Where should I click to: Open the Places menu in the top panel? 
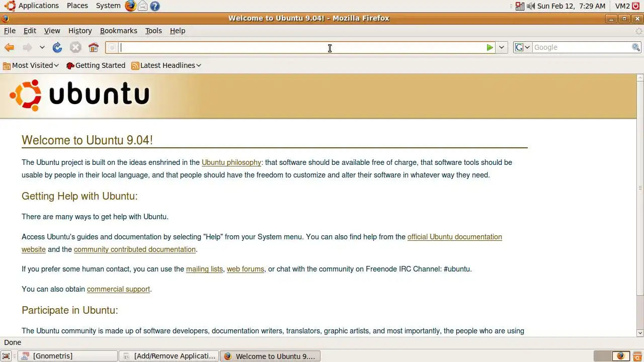coord(77,6)
